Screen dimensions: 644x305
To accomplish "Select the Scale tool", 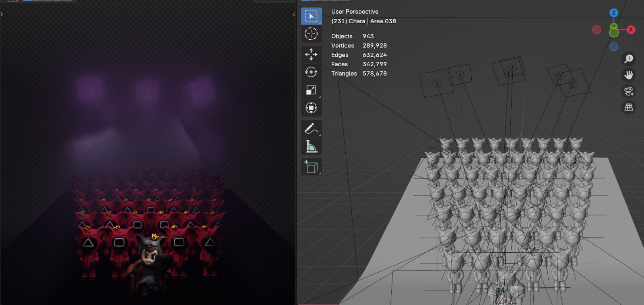I will [x=311, y=90].
